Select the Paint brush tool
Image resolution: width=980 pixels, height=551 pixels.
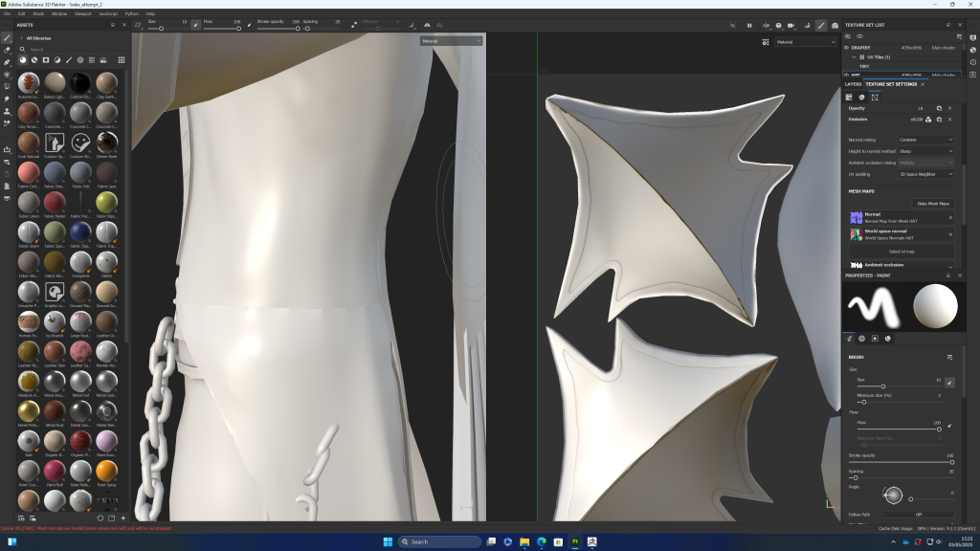click(8, 38)
